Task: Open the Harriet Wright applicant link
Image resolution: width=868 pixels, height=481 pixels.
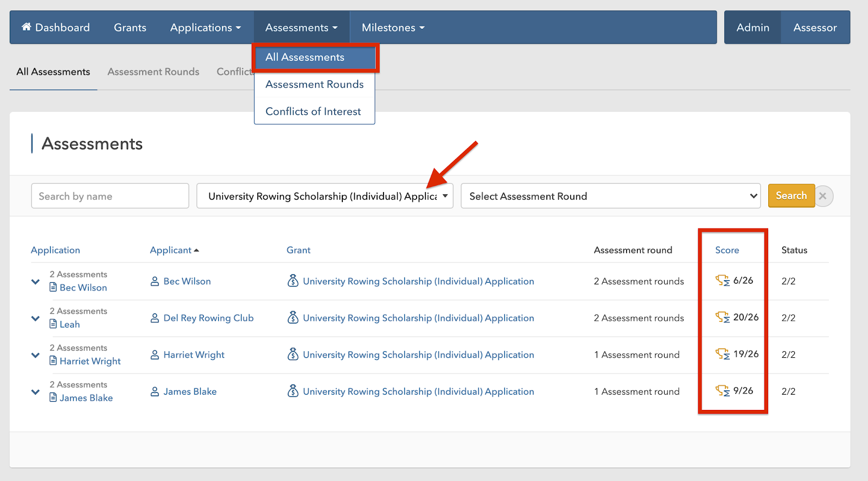Action: (x=194, y=355)
